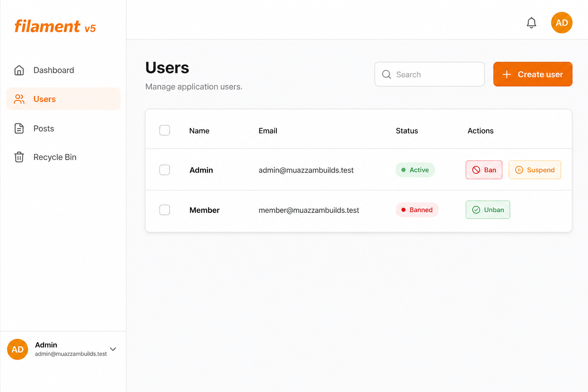Unban the Member user

(x=488, y=210)
